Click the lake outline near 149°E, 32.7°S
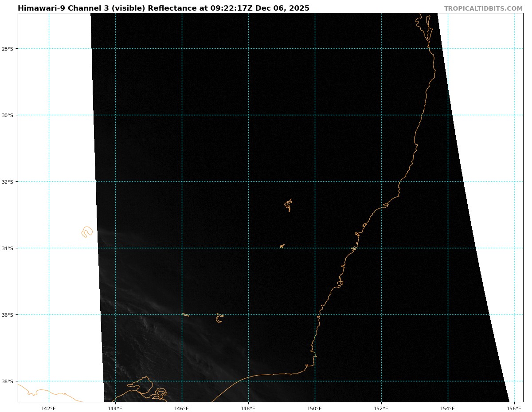This screenshot has height=412, width=532. tap(289, 205)
